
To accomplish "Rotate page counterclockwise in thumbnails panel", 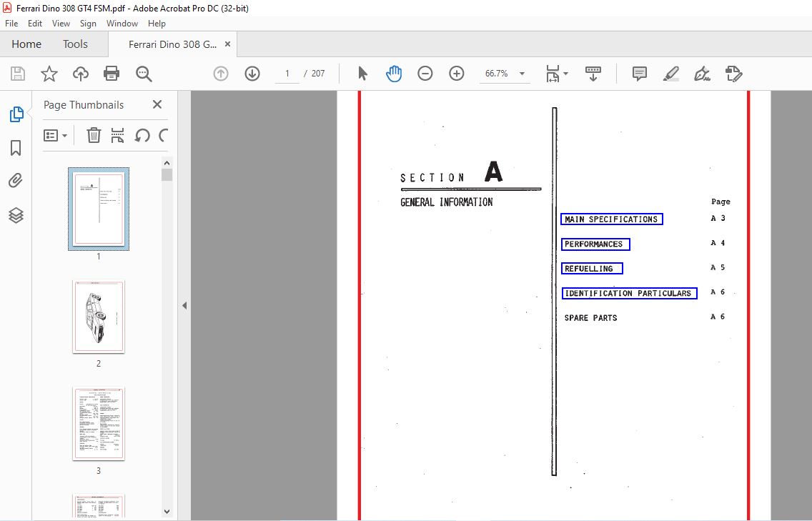I will 142,136.
